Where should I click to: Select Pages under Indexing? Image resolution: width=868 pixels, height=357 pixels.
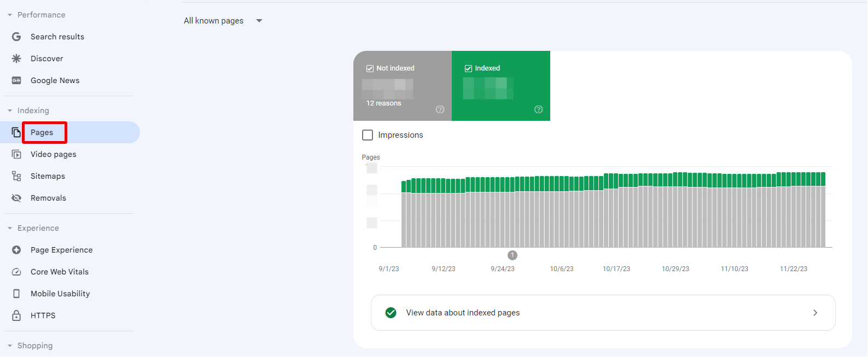(x=42, y=132)
